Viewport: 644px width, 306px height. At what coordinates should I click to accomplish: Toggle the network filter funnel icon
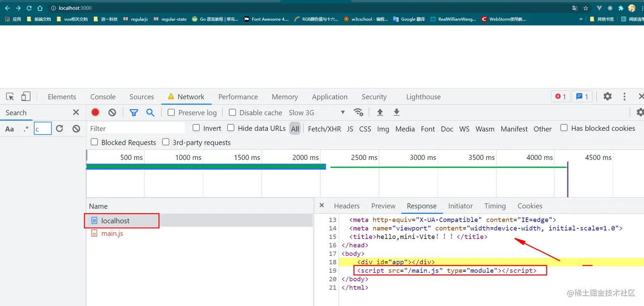134,113
